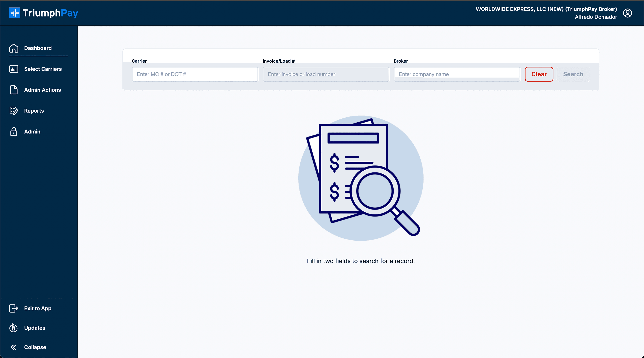Click the Admin Actions document icon

(x=14, y=90)
